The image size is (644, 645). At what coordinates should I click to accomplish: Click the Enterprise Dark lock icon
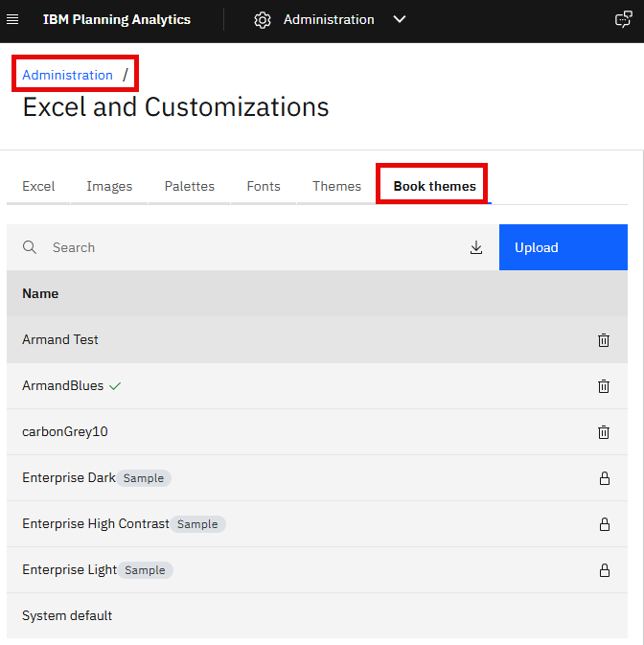pos(604,478)
